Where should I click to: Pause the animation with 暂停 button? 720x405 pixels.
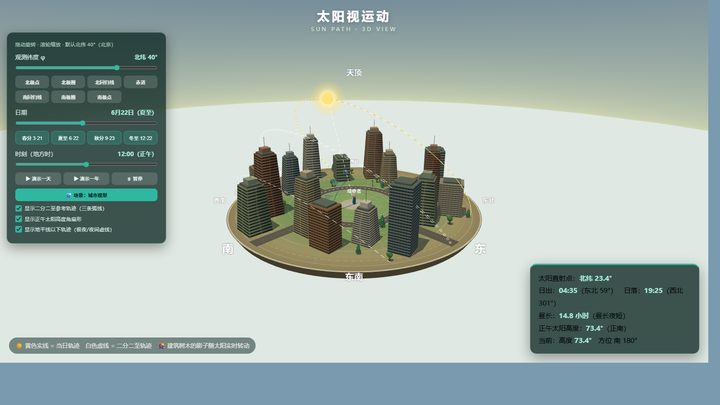pos(135,179)
